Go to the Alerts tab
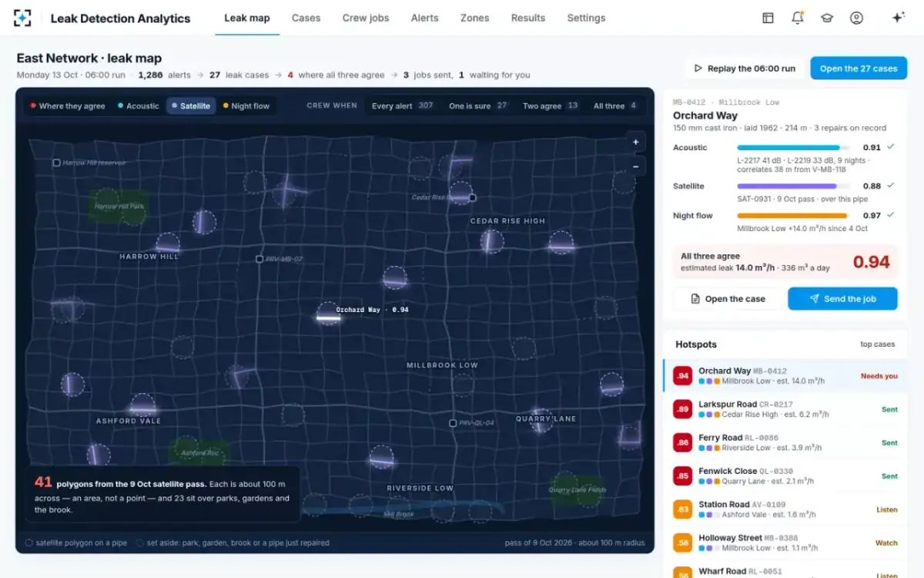This screenshot has height=578, width=924. [x=424, y=18]
